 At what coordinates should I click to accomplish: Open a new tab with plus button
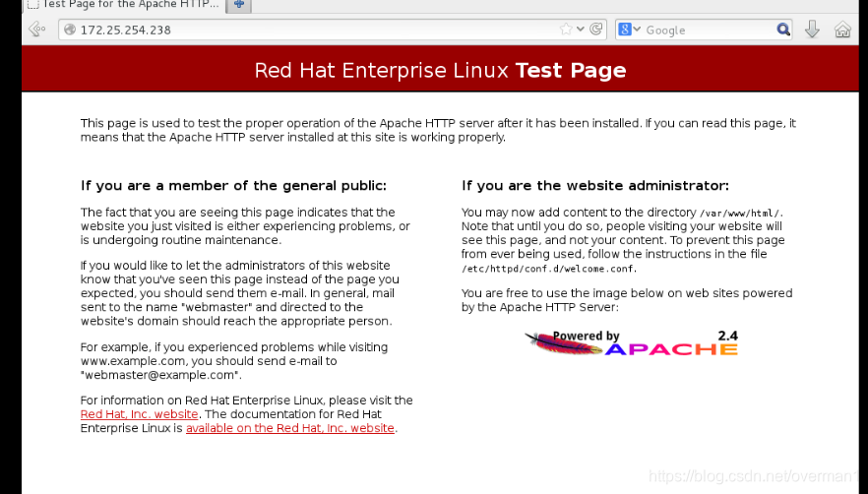[x=239, y=5]
